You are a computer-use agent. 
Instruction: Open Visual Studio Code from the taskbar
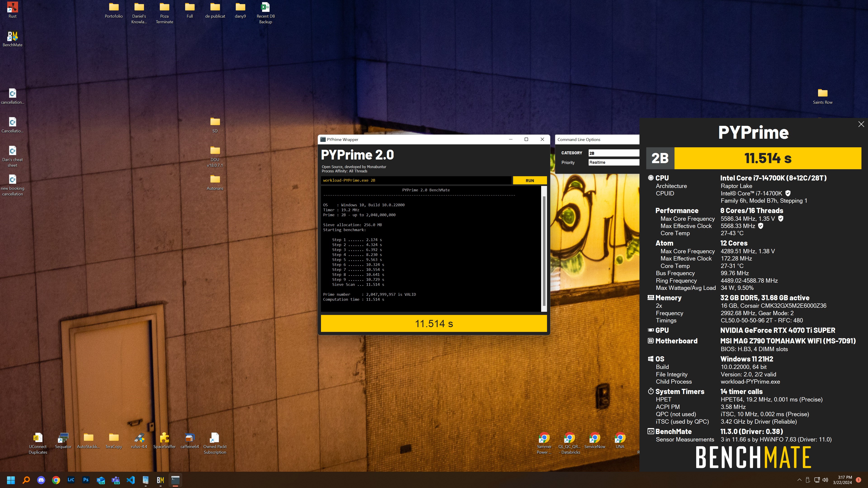pos(131,480)
